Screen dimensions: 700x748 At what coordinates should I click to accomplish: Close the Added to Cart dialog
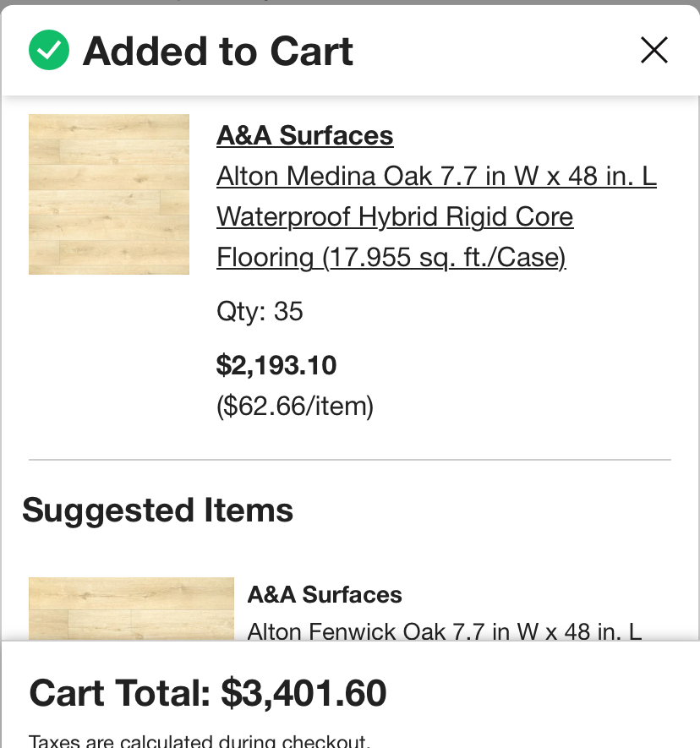pyautogui.click(x=654, y=50)
